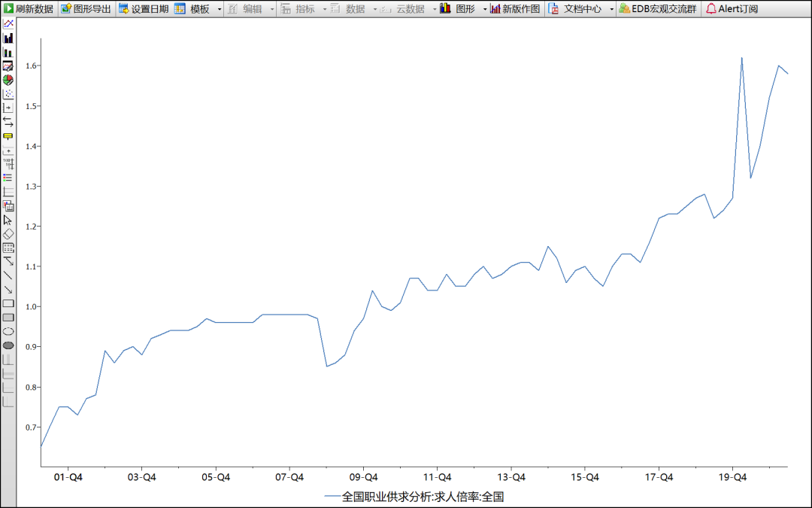This screenshot has width=812, height=508.
Task: Expand the 模板 dropdown arrow
Action: pyautogui.click(x=219, y=9)
